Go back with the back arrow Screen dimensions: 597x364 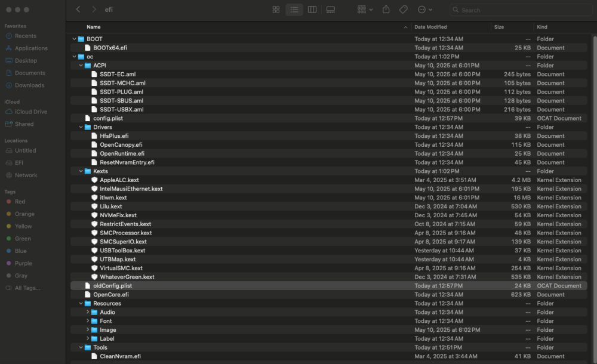78,10
